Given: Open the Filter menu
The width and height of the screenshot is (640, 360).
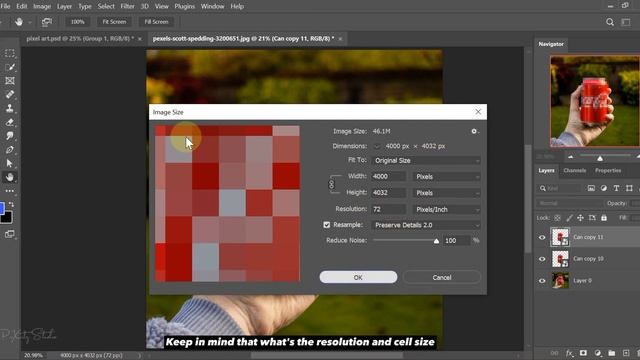Looking at the screenshot, I should [x=127, y=7].
